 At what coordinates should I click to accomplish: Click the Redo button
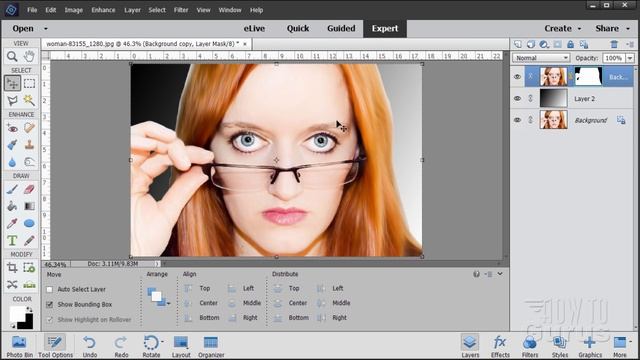tap(121, 346)
